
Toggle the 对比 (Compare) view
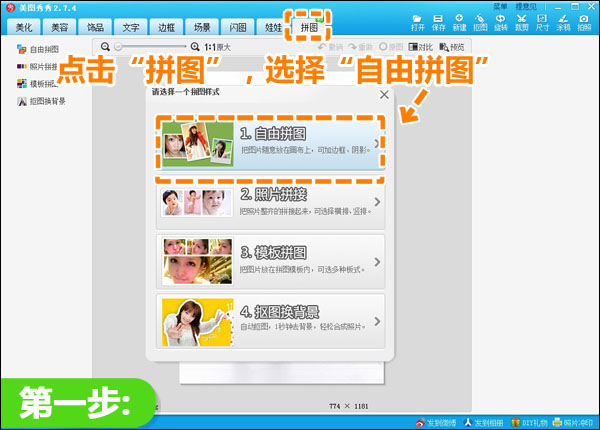[x=421, y=47]
